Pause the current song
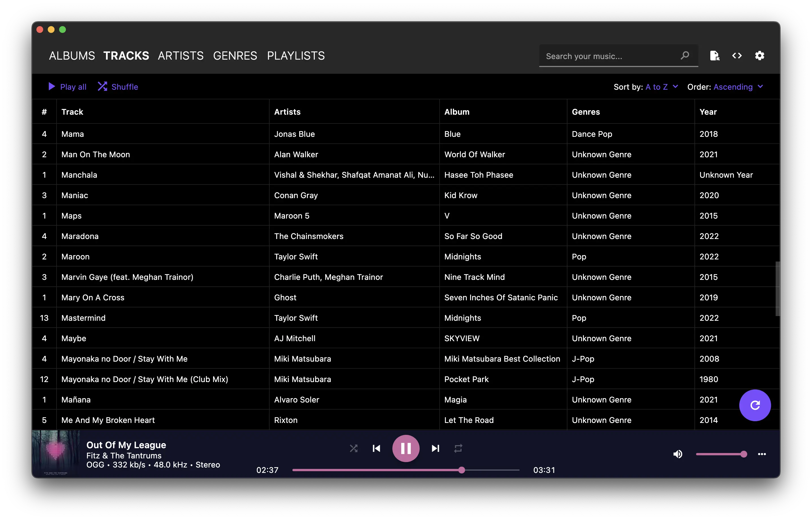Viewport: 812px width, 520px height. click(x=405, y=448)
